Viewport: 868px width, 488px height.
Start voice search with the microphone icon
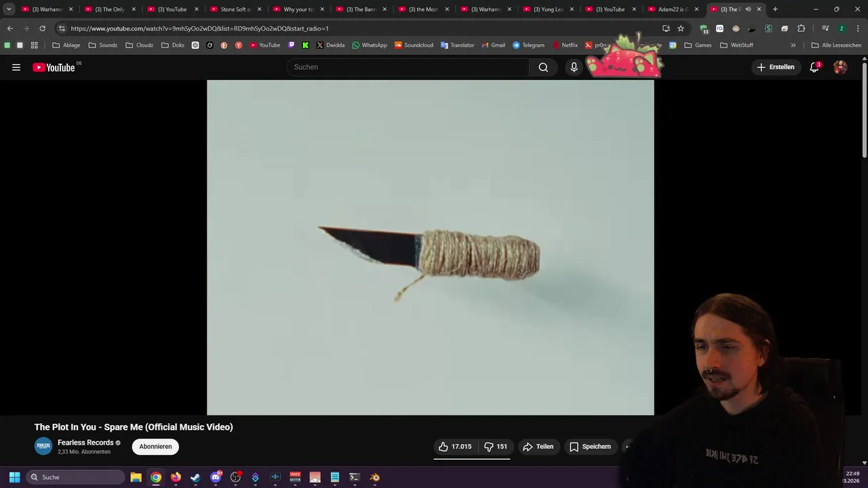[574, 67]
